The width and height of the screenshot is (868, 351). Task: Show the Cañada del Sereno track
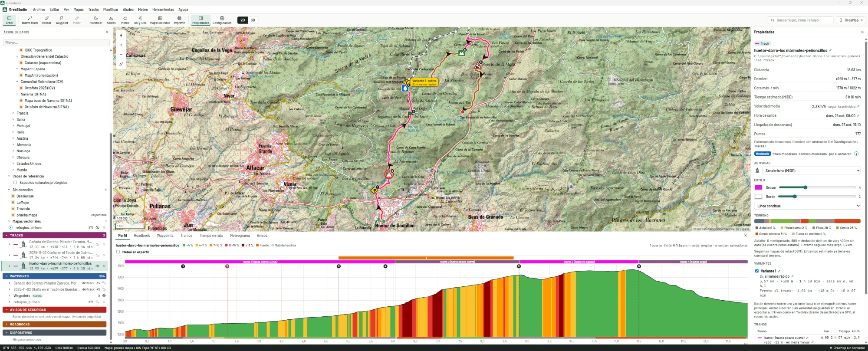click(98, 244)
